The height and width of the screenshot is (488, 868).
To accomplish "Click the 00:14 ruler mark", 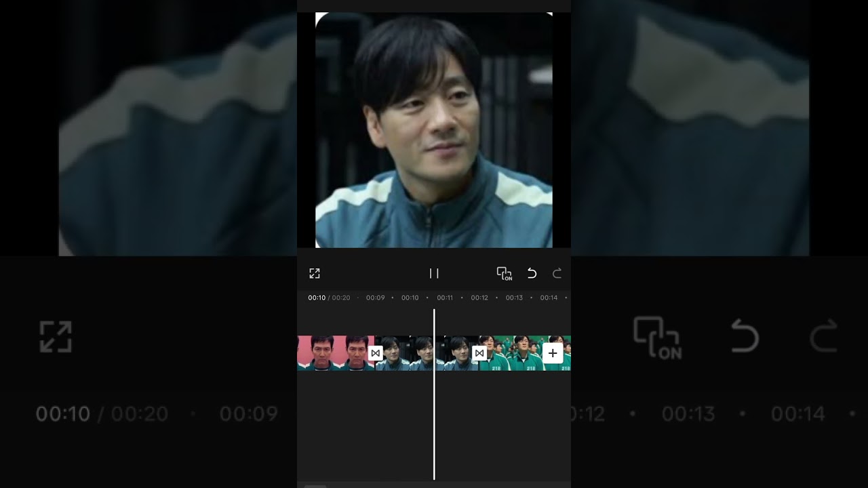I will coord(549,298).
